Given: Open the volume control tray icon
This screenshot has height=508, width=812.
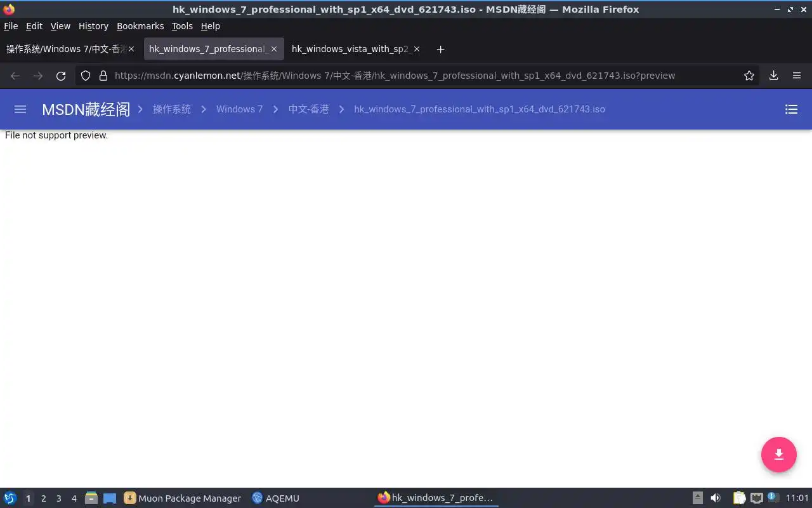Looking at the screenshot, I should 716,498.
